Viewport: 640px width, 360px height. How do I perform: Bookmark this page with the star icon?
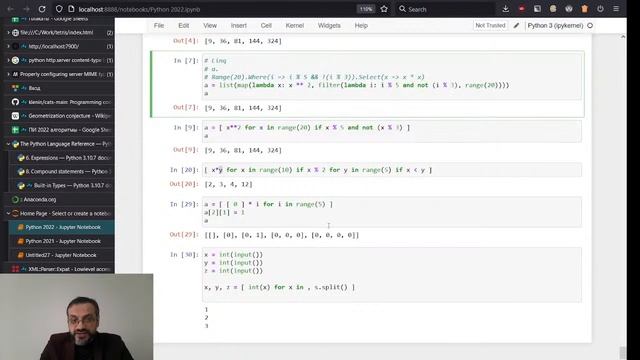click(384, 9)
